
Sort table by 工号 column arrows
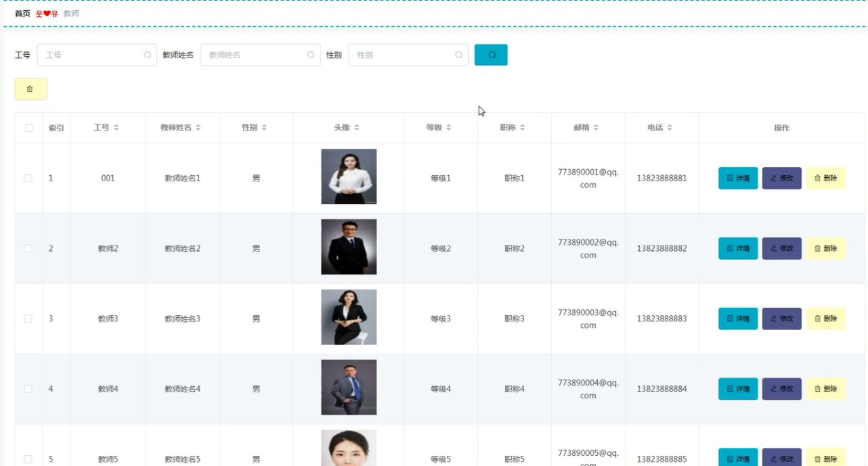point(116,128)
